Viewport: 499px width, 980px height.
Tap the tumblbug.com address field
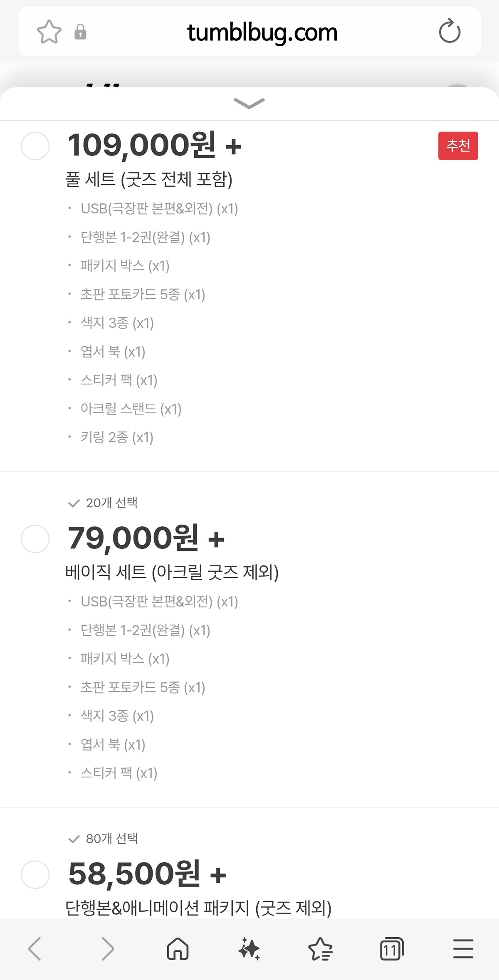(262, 32)
